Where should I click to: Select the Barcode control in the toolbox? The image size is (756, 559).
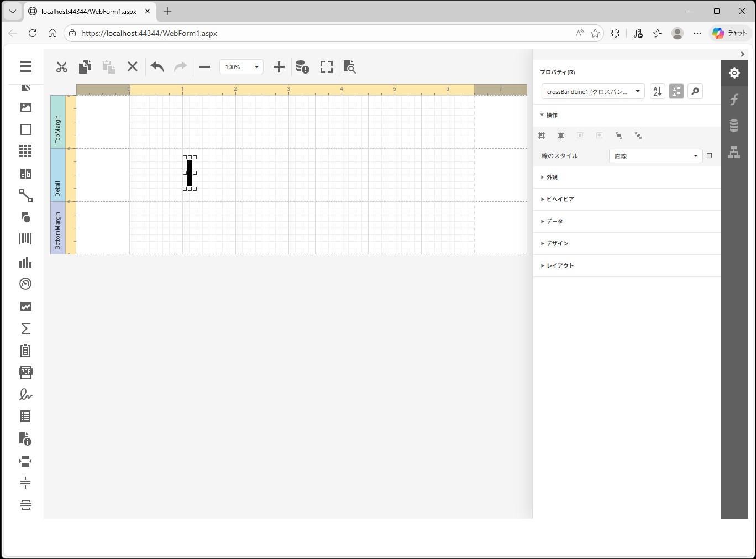coord(25,239)
